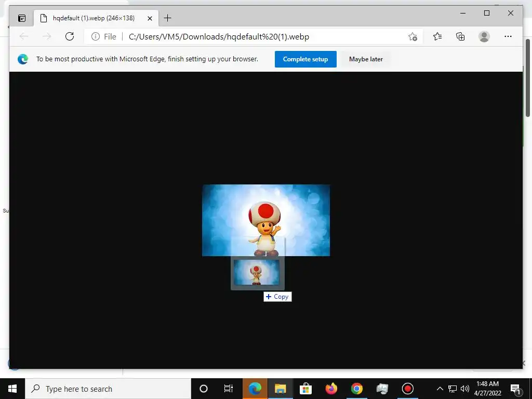The image size is (532, 399).
Task: Open network status tray icon
Action: tap(453, 389)
